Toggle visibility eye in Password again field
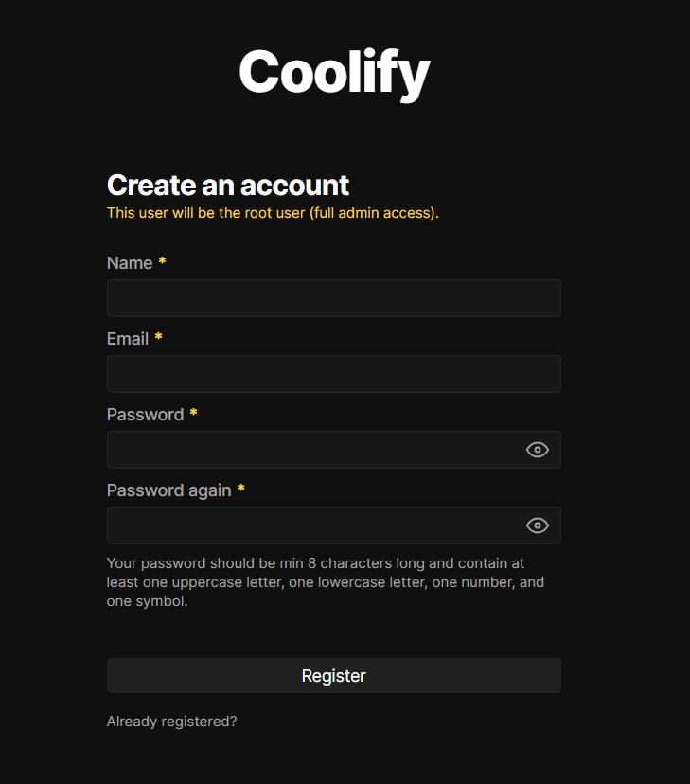Image resolution: width=690 pixels, height=784 pixels. (538, 526)
